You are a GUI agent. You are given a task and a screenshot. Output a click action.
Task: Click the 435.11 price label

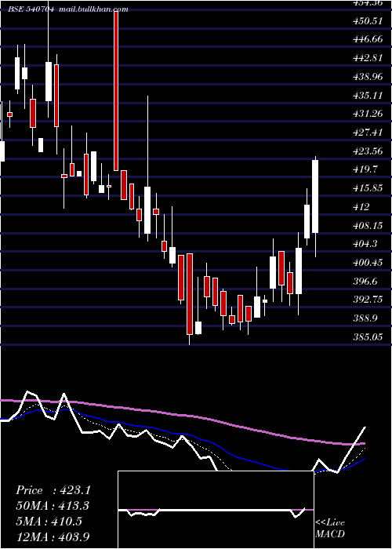pyautogui.click(x=367, y=95)
